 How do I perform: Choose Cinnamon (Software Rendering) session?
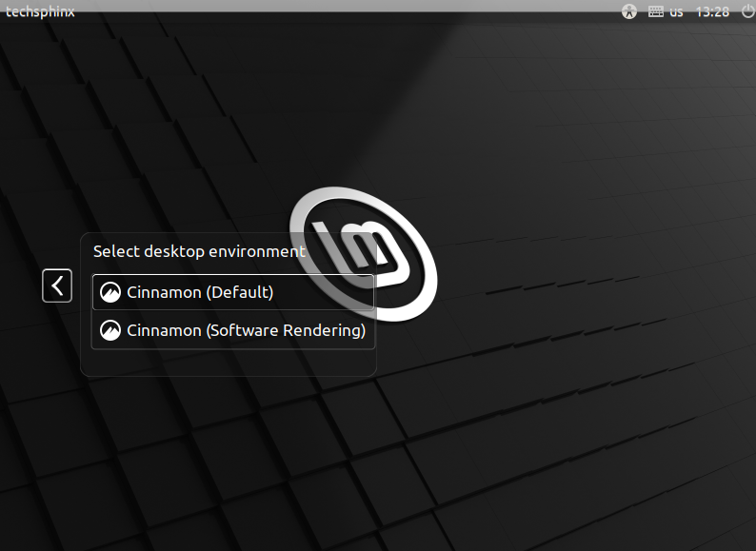tap(233, 330)
